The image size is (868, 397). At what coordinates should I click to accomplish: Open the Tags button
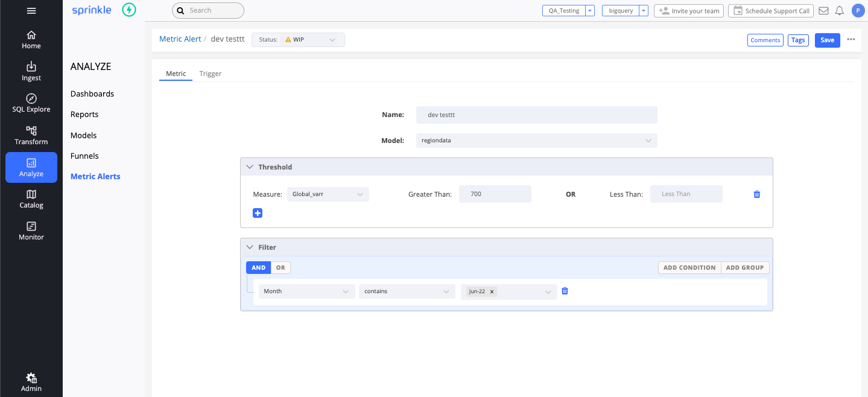[x=798, y=40]
